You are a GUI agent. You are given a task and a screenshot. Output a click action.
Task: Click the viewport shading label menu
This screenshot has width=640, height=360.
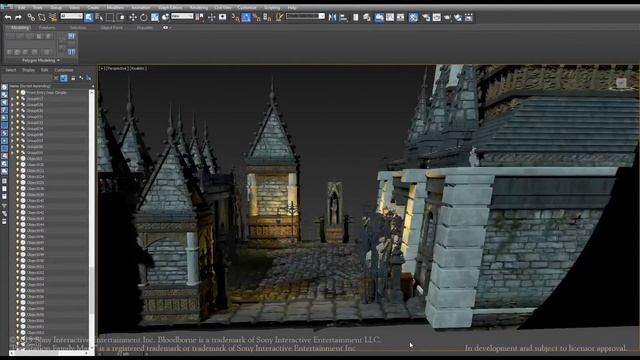coord(138,69)
